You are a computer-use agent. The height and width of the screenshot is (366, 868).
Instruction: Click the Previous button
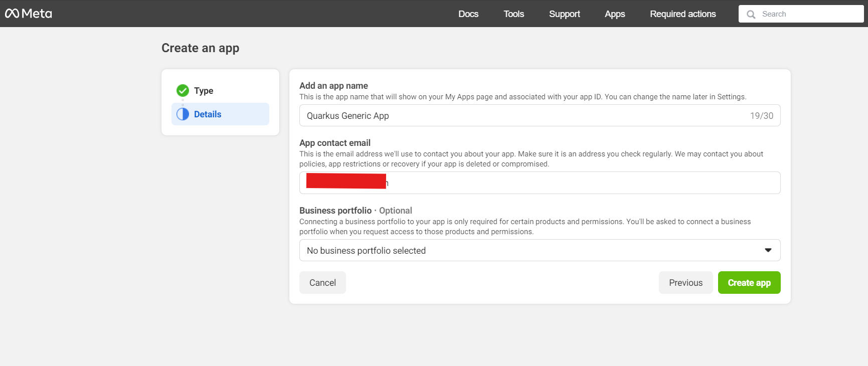pos(685,283)
